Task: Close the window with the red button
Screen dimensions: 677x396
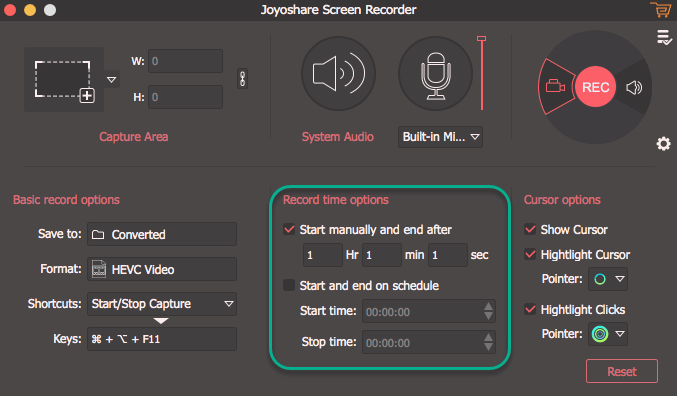Action: (x=9, y=10)
